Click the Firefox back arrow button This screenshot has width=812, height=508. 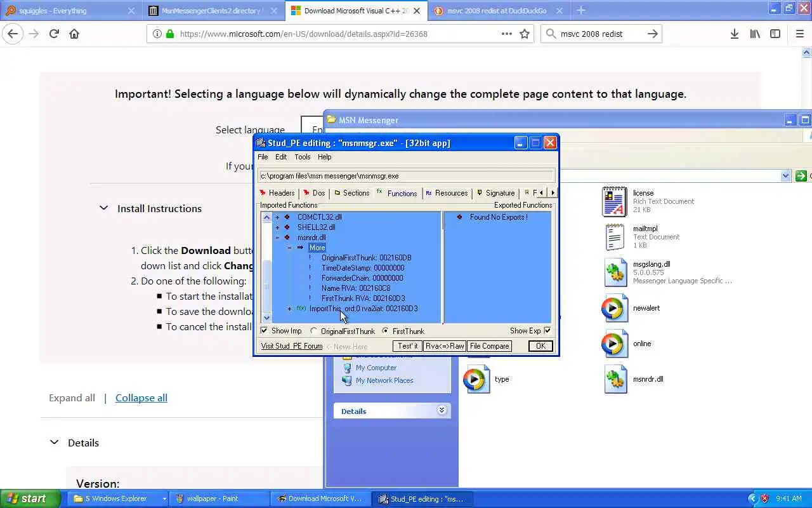pos(13,34)
